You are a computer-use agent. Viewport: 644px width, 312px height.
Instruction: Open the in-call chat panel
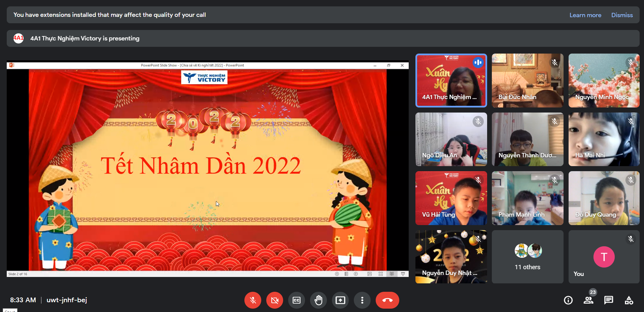(x=608, y=300)
